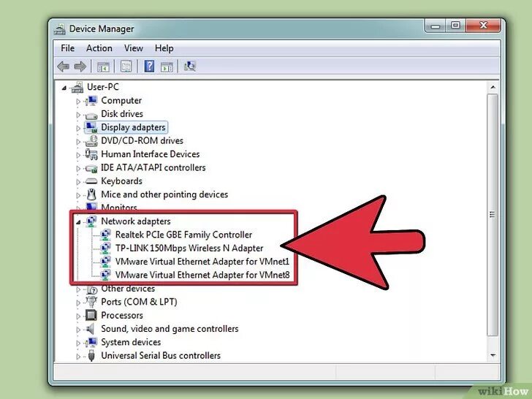
Task: Expand the Universal Serial Bus controllers node
Action: 78,357
